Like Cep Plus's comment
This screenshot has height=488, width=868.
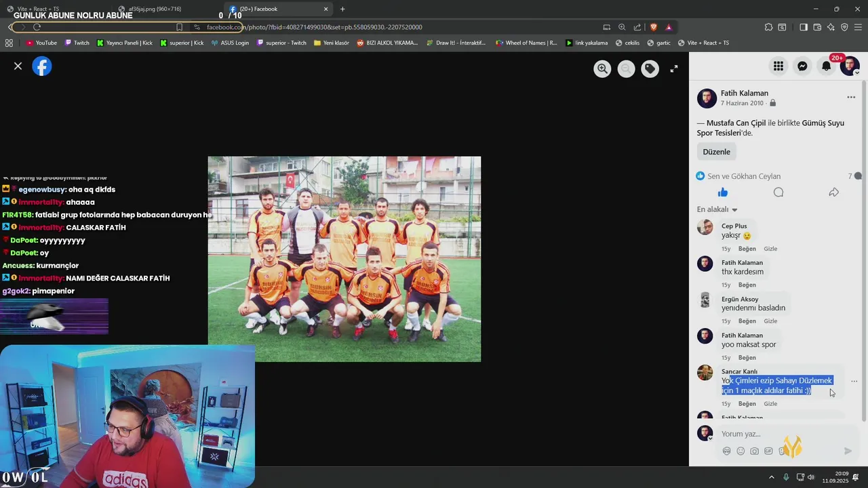pos(747,249)
